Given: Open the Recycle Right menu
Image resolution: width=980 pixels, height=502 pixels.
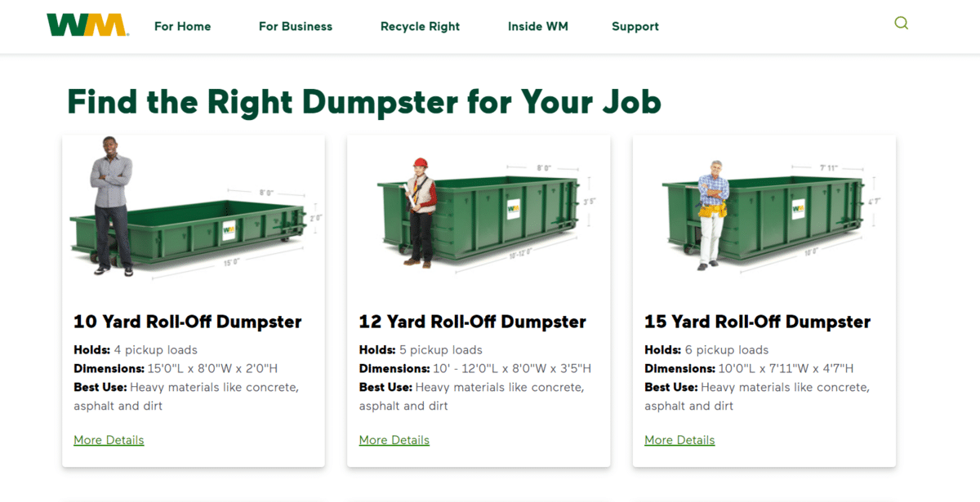Looking at the screenshot, I should (420, 26).
